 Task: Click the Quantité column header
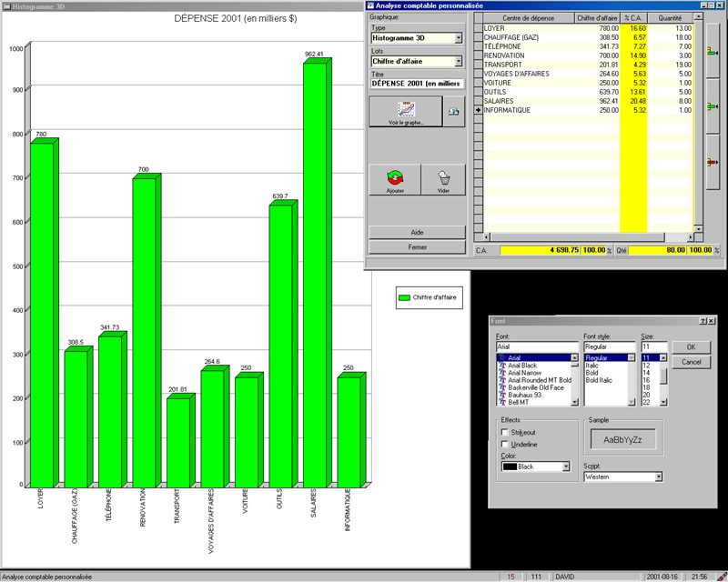pyautogui.click(x=670, y=17)
